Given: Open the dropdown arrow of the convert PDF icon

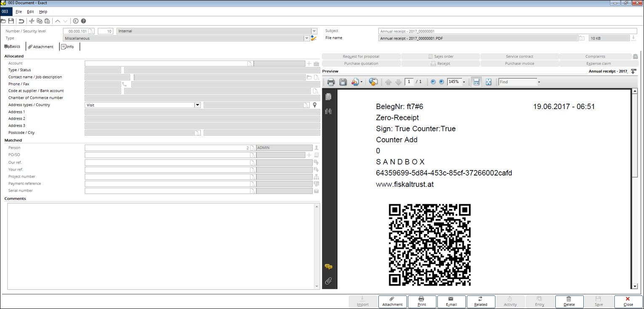Looking at the screenshot, I should click(x=361, y=82).
